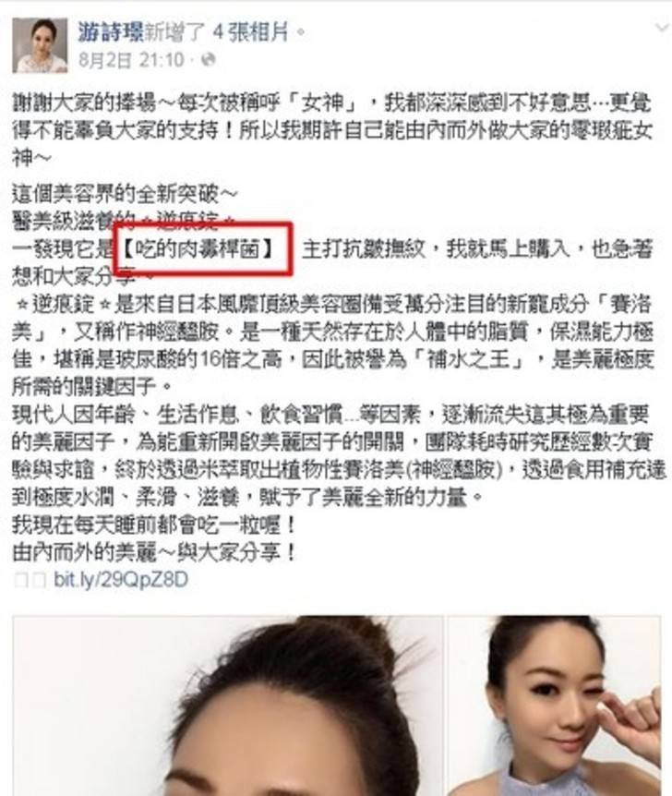Open the post options chevron menu
The width and height of the screenshot is (672, 796).
point(662,28)
